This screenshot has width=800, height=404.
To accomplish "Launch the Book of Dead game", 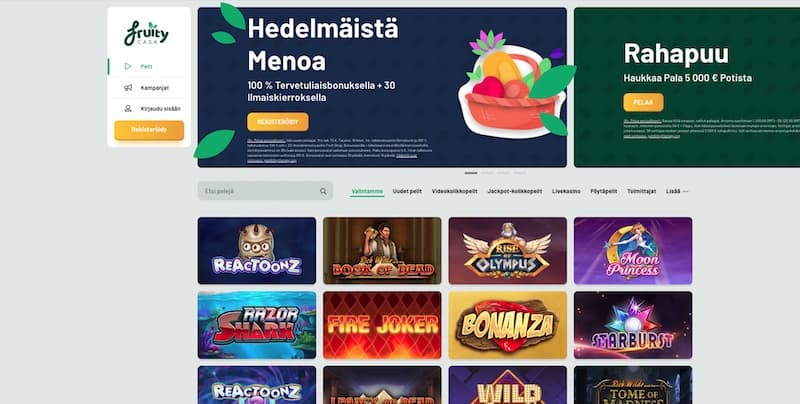I will pos(382,250).
